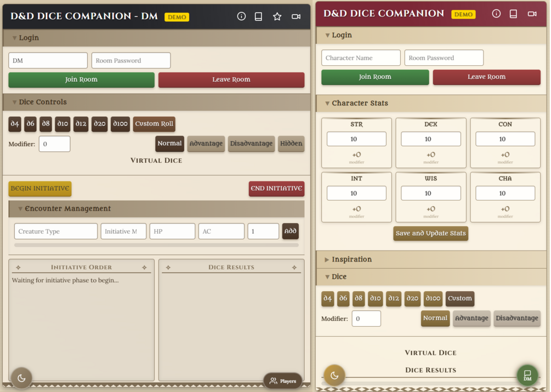551x392 pixels.
Task: Roll d8 in DM Dice Controls
Action: [46, 124]
